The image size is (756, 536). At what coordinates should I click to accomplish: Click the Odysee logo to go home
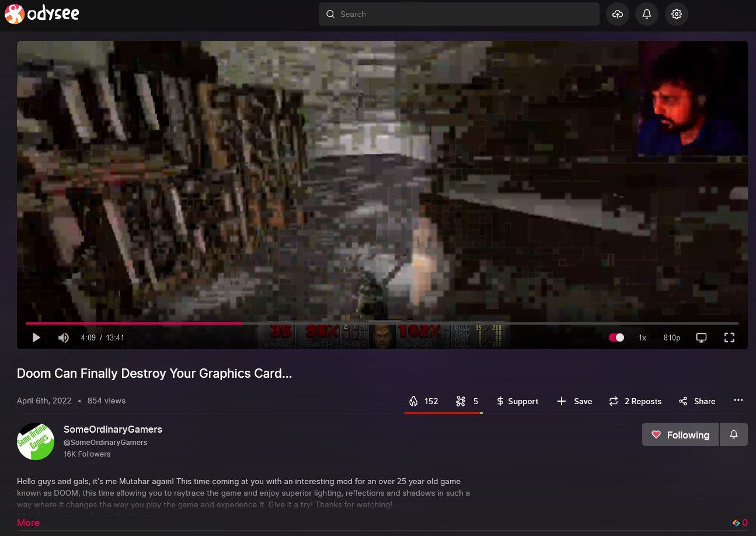pos(42,14)
